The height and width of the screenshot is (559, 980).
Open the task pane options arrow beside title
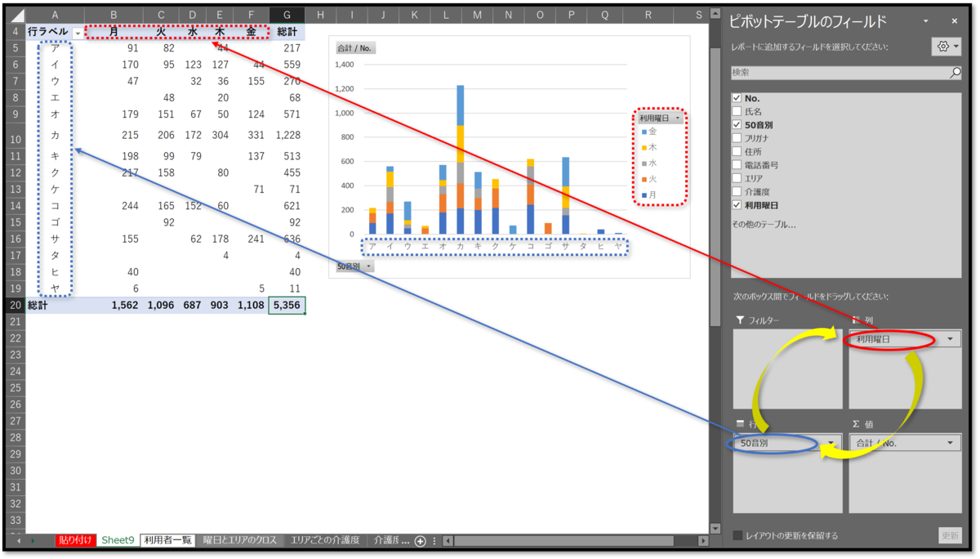pyautogui.click(x=925, y=20)
